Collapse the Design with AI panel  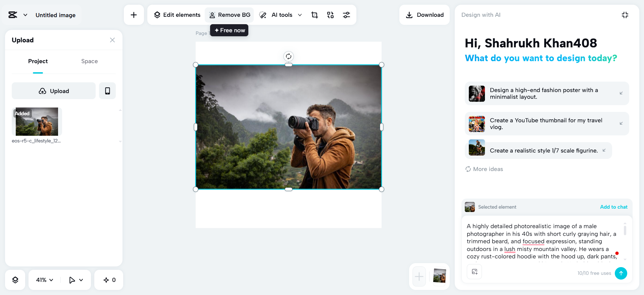[625, 15]
